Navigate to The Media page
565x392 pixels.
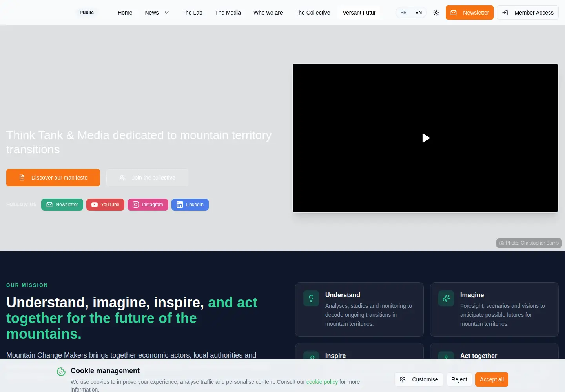tap(228, 13)
